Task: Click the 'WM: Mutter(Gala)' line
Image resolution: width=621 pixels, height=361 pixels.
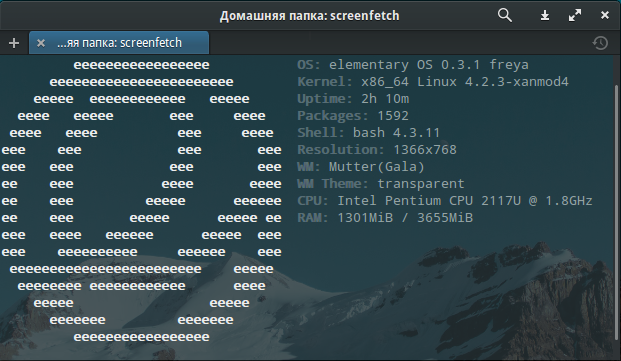Action: [x=361, y=167]
